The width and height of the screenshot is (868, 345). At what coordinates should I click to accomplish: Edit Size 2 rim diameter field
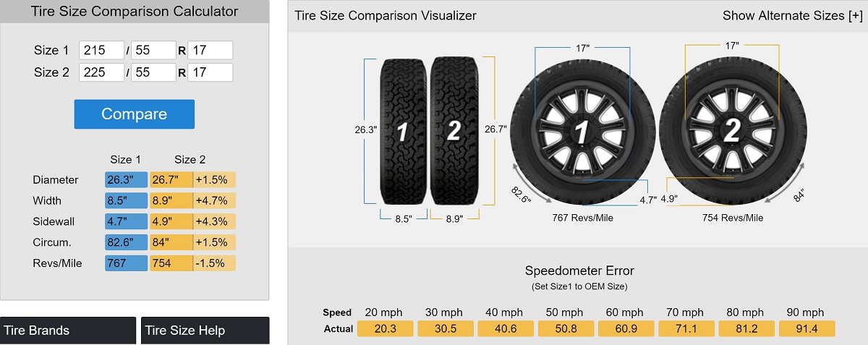coord(210,72)
